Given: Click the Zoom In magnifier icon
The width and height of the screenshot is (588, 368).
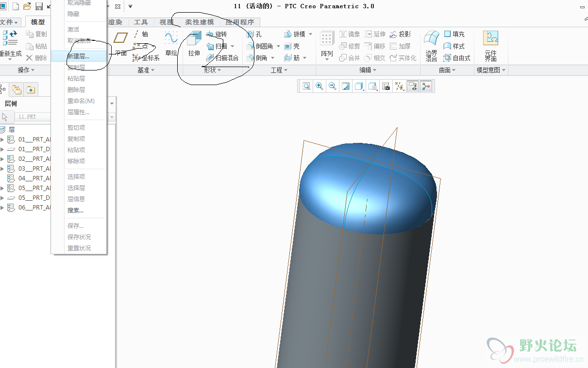Looking at the screenshot, I should [319, 87].
